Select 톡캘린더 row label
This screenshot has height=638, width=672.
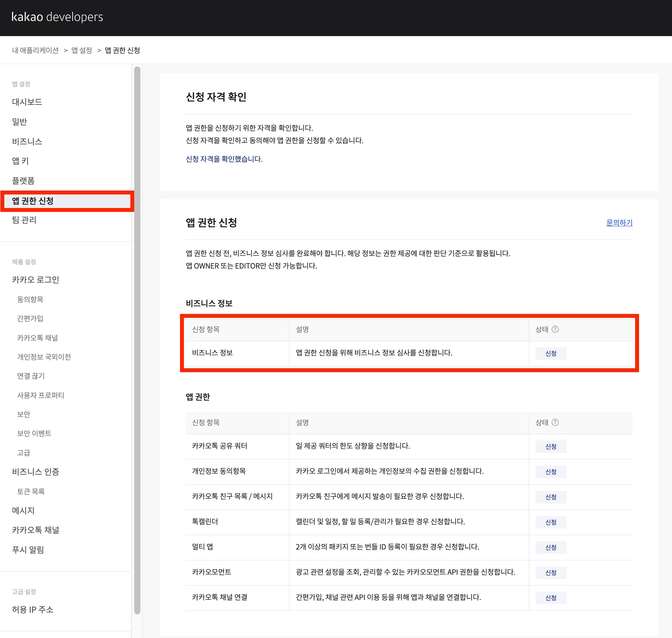point(205,521)
